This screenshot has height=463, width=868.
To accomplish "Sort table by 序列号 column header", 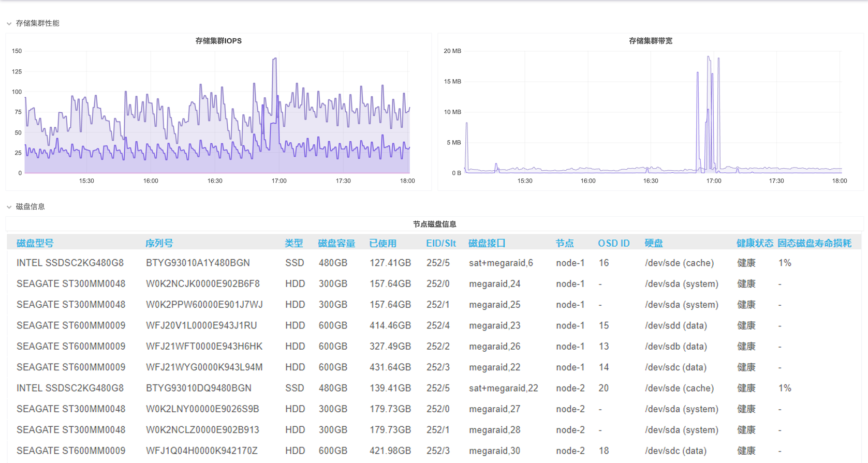I will click(159, 243).
